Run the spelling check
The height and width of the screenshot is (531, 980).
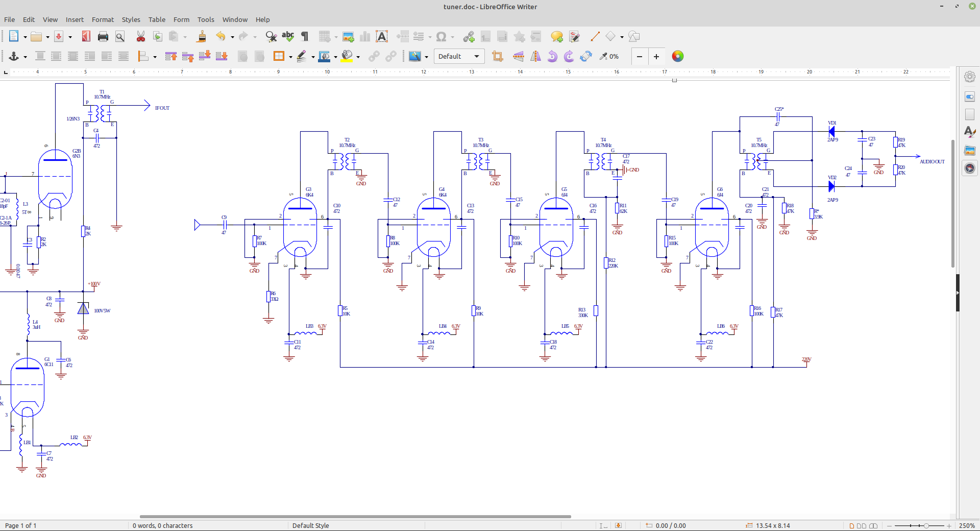point(288,36)
